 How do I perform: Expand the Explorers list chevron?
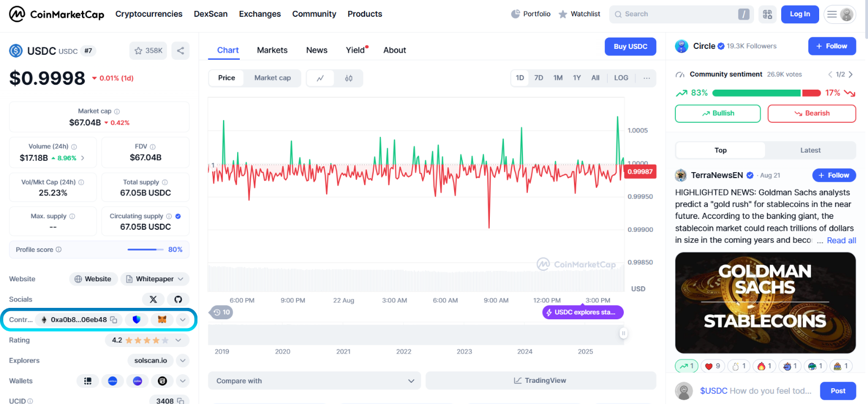point(183,361)
